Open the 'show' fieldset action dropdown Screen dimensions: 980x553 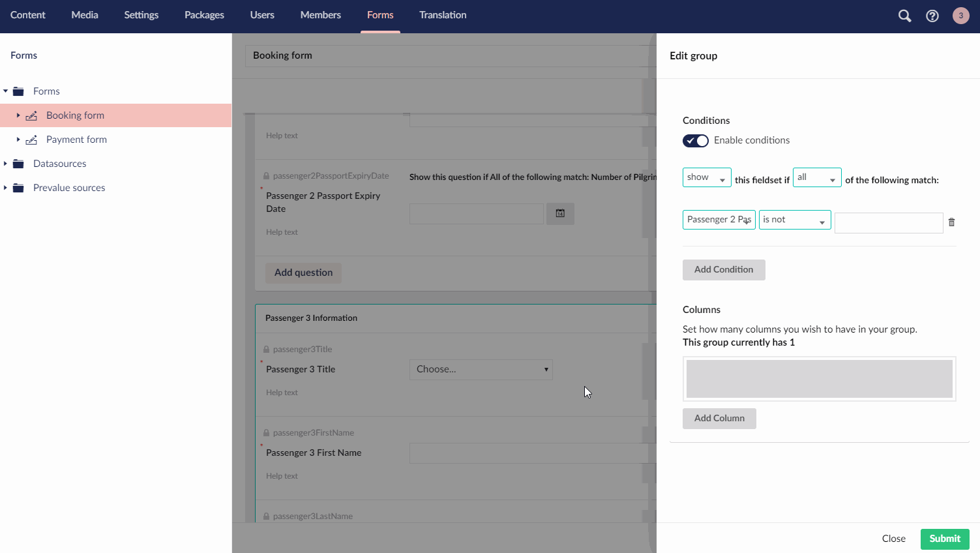click(706, 177)
